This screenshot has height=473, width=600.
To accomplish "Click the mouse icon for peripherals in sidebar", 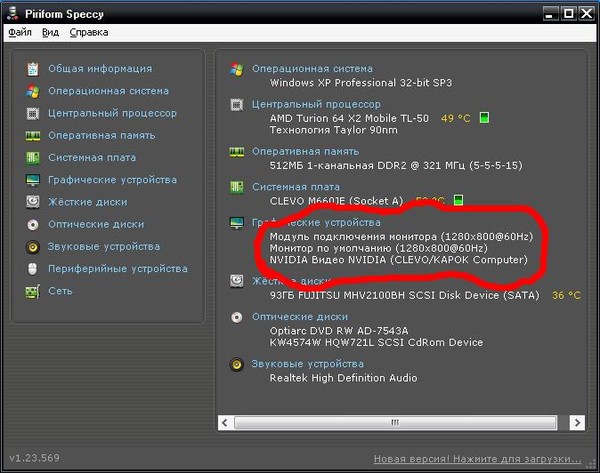I will pos(33,269).
